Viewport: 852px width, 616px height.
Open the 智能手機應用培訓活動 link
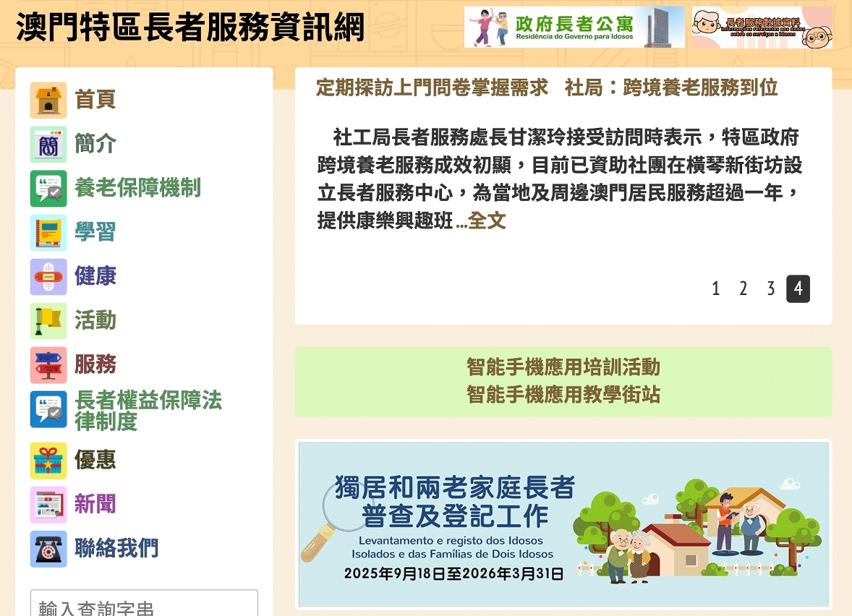tap(563, 367)
